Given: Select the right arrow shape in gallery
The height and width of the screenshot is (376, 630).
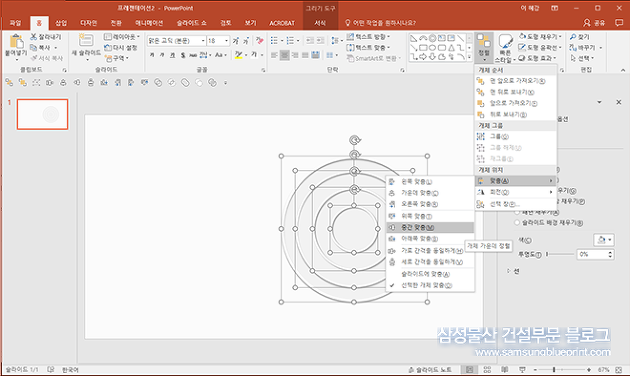Looking at the screenshot, I should [x=423, y=57].
